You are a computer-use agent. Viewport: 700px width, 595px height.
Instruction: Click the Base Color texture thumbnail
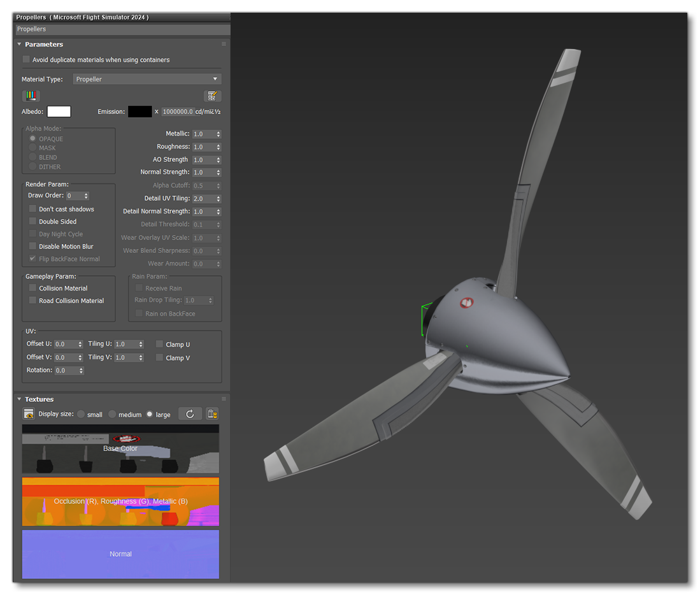coord(120,448)
